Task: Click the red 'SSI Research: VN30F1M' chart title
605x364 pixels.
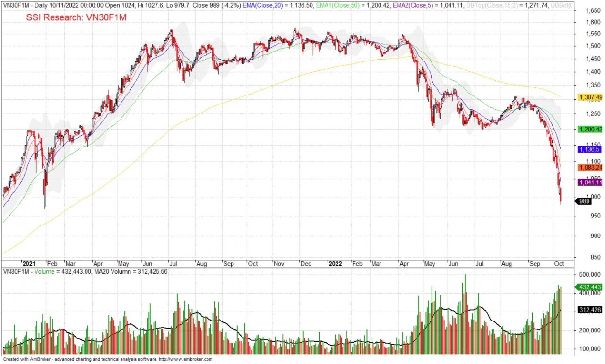Action: point(77,17)
